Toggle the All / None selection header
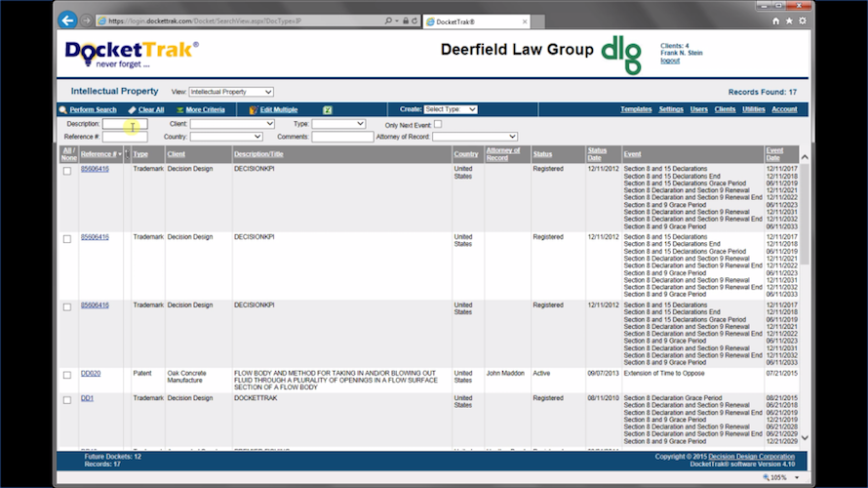Image resolution: width=868 pixels, height=488 pixels. tap(68, 154)
